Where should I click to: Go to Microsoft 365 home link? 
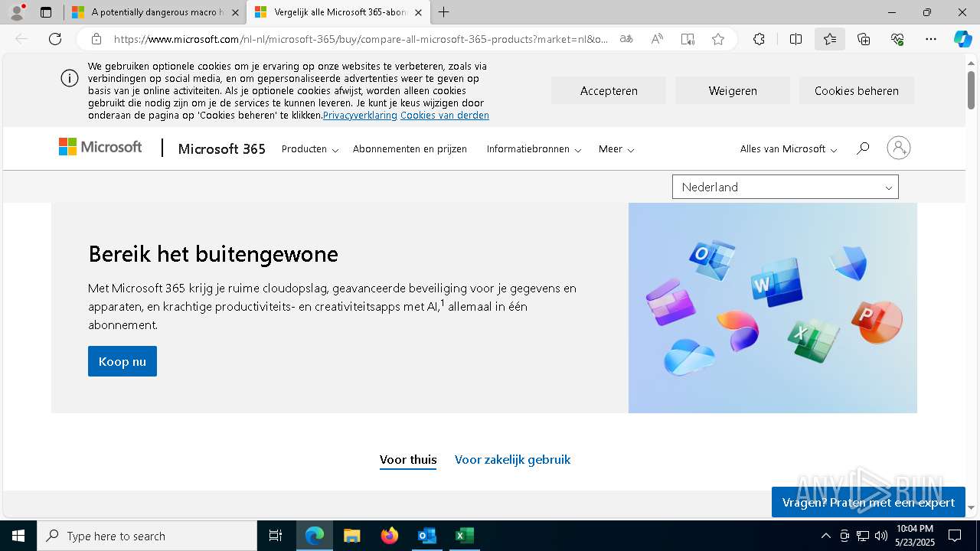click(x=221, y=149)
